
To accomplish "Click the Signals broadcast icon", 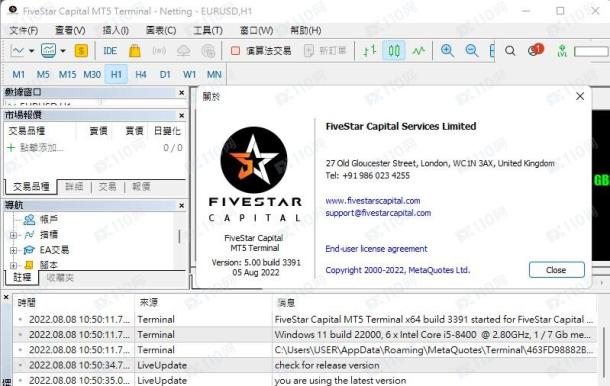I will point(159,51).
